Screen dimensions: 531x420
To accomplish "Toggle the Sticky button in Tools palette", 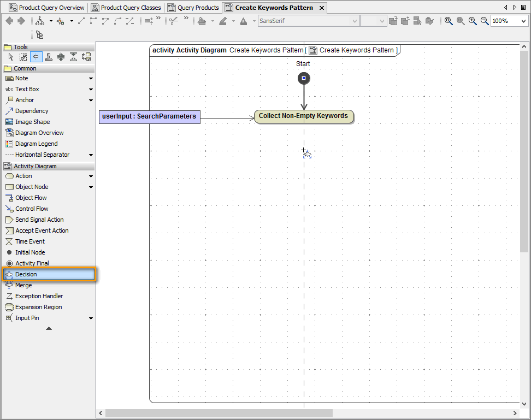I will tap(36, 57).
